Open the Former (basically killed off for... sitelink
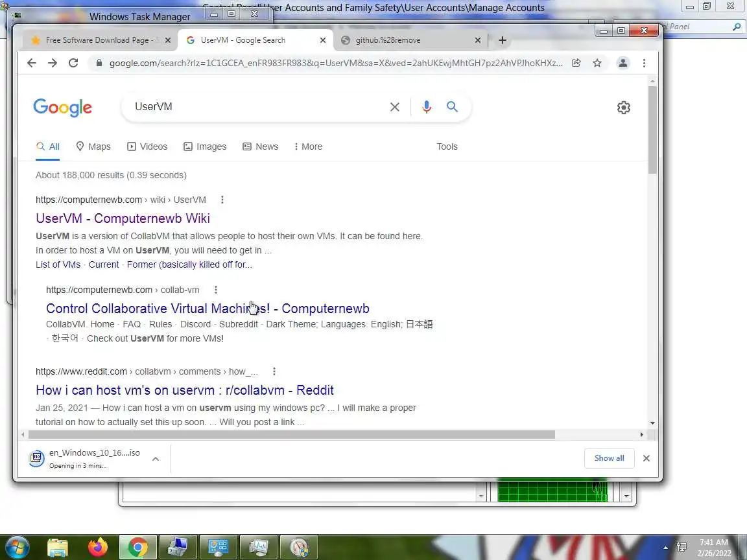This screenshot has width=747, height=560. click(189, 264)
